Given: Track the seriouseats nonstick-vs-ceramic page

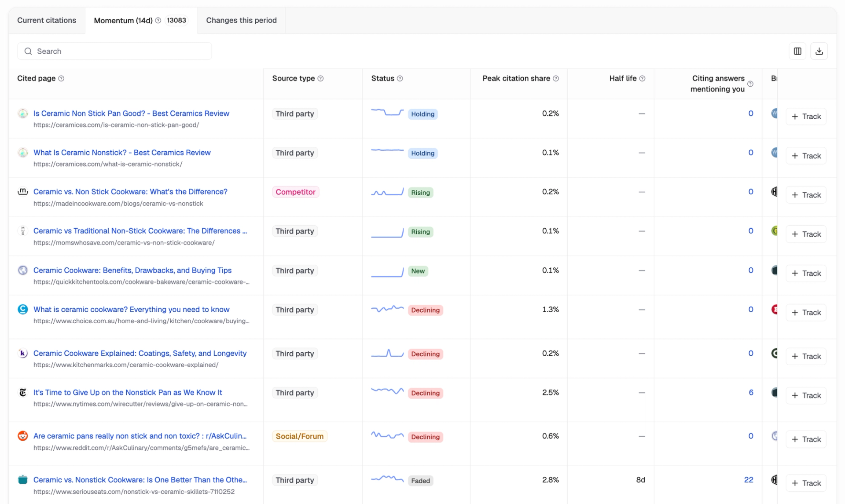Looking at the screenshot, I should pos(806,483).
